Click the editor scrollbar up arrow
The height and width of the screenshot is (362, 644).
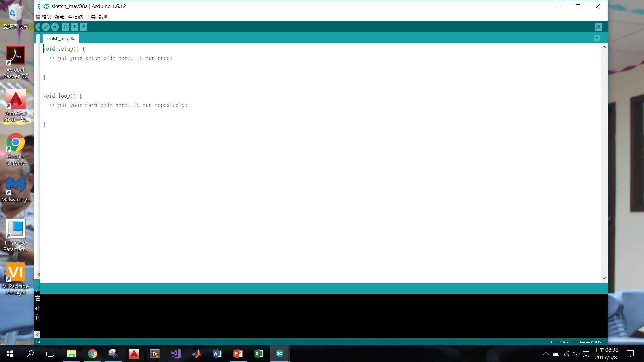[x=604, y=47]
